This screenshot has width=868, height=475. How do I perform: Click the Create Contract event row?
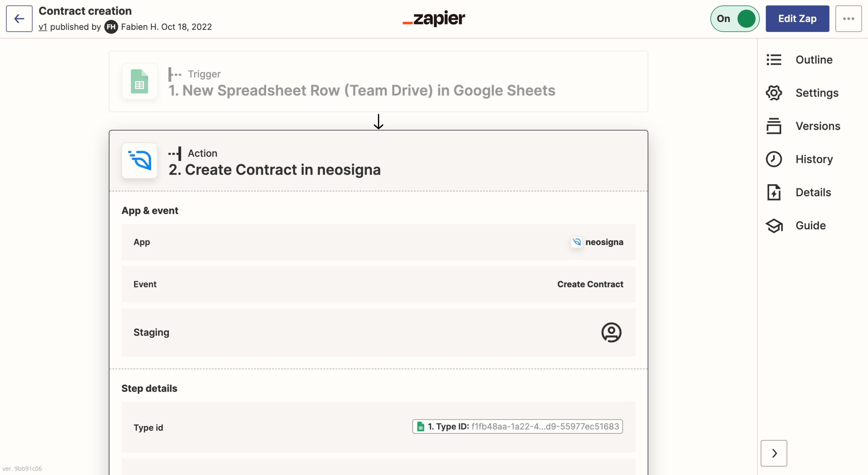point(378,284)
